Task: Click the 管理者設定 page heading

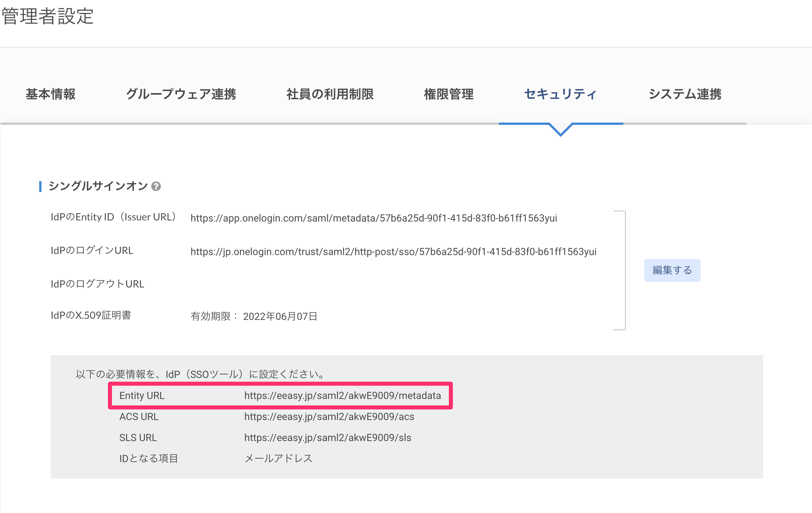Action: click(x=47, y=16)
